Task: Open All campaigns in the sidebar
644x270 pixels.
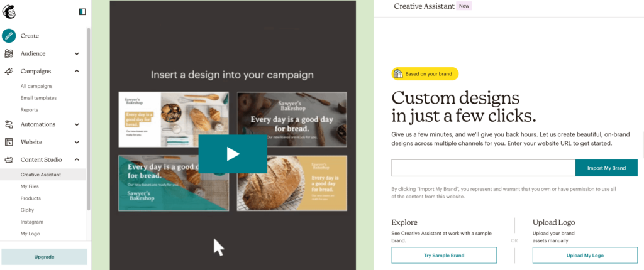Action: tap(36, 86)
